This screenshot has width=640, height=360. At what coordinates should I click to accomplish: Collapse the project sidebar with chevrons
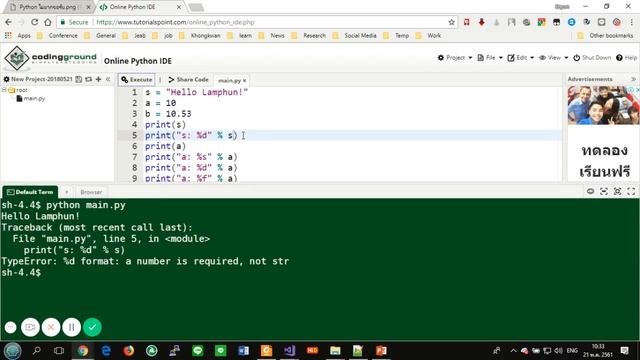coord(108,79)
